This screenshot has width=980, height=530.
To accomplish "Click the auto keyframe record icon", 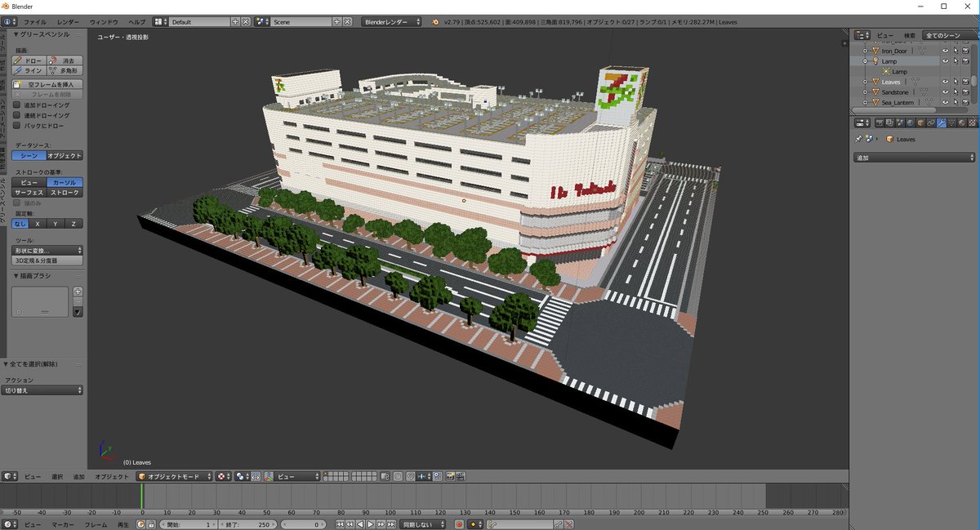I will pos(460,524).
